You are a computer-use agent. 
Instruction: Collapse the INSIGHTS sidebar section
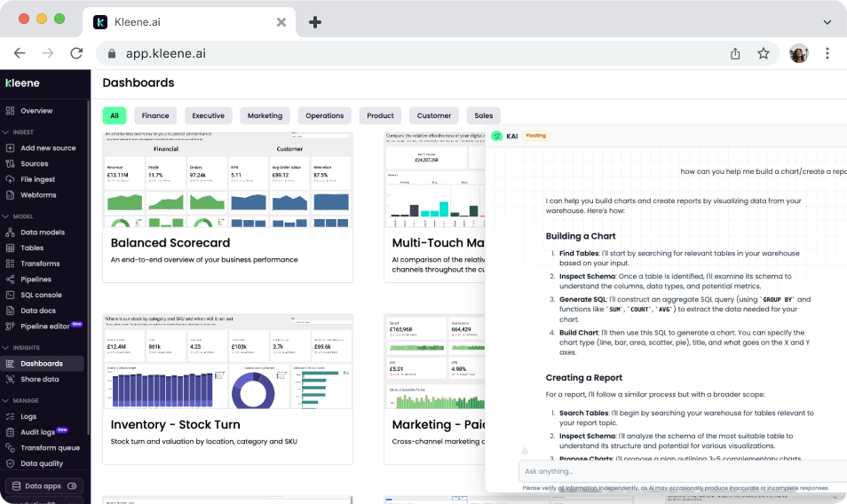pyautogui.click(x=5, y=348)
